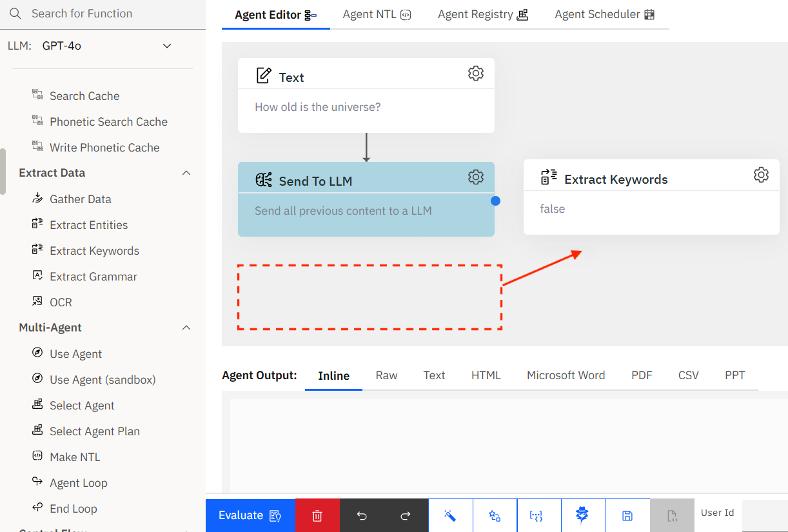Open settings gear on the Text node

point(476,73)
